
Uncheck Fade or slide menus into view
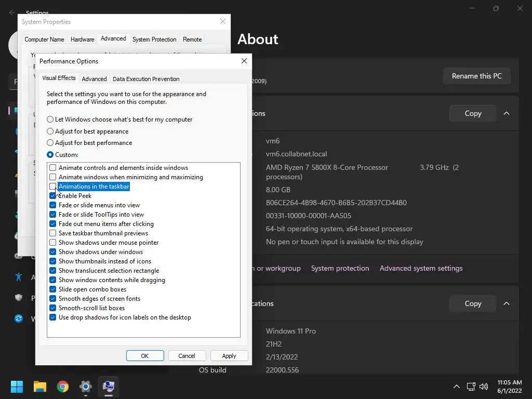[x=52, y=205]
